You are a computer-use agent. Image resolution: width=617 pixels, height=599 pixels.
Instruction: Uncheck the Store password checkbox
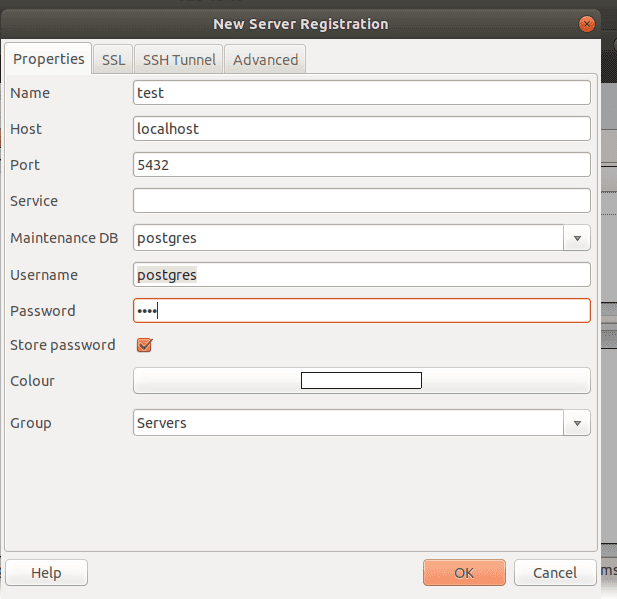(x=144, y=345)
